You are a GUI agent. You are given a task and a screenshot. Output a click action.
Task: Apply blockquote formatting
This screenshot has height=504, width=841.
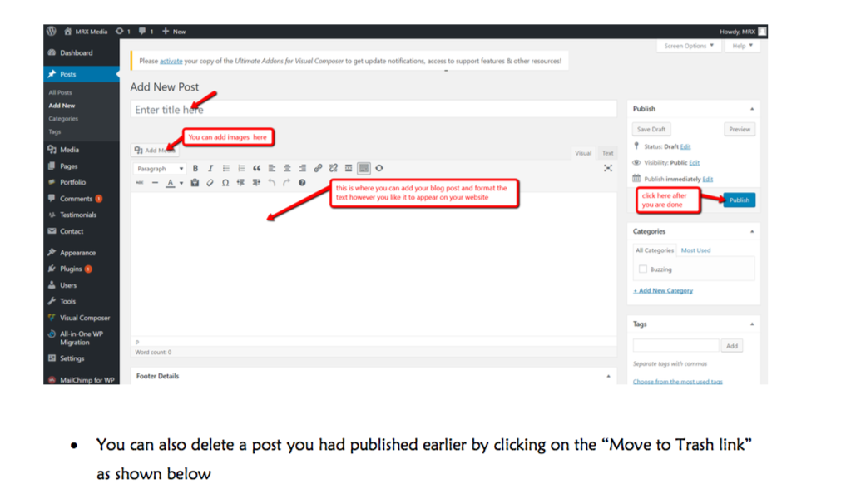[256, 168]
